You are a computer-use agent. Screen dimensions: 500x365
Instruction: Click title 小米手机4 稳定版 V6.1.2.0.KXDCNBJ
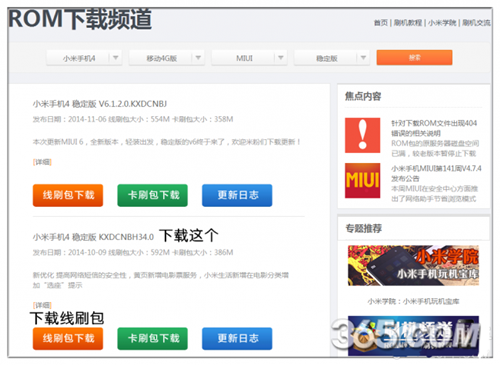pos(100,104)
